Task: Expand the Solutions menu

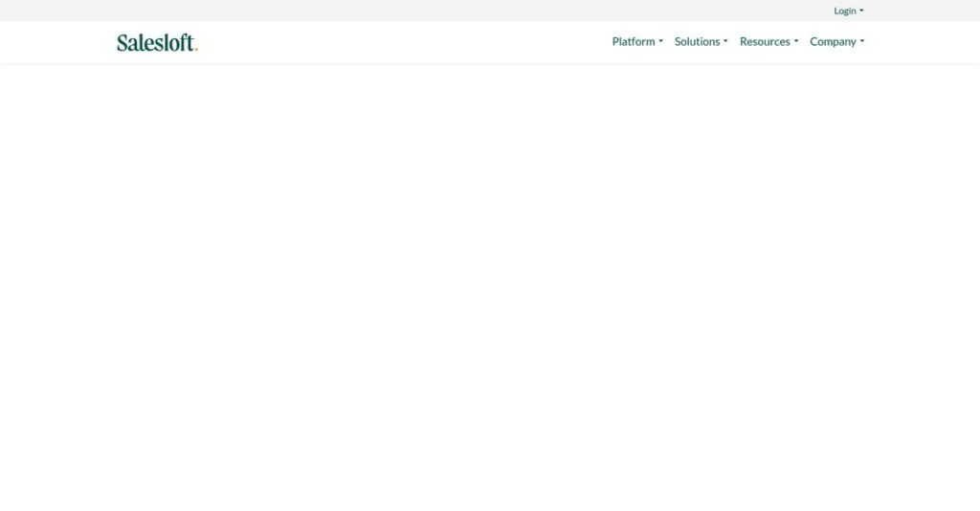Action: [x=701, y=41]
